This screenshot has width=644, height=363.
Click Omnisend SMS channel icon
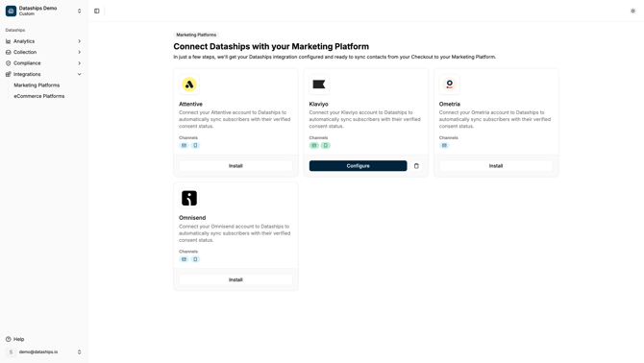[x=195, y=259]
